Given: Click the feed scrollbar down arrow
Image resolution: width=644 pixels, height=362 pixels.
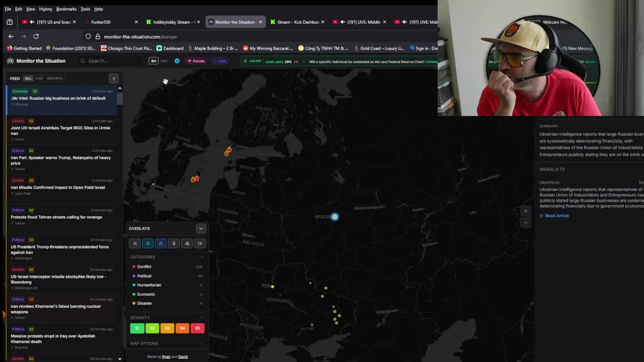Looking at the screenshot, I should [120, 359].
